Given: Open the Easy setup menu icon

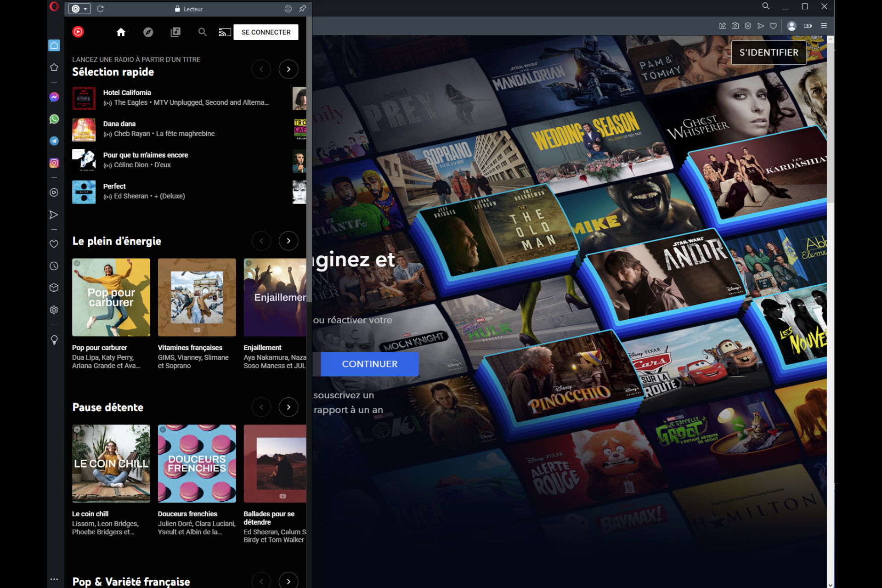Looking at the screenshot, I should 824,26.
